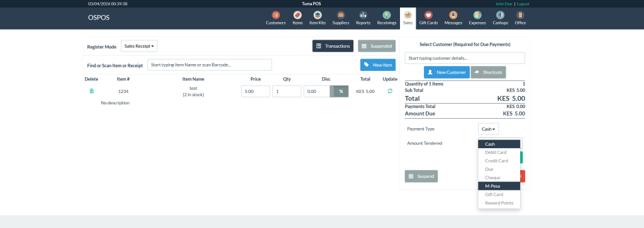Choose Cheque payment option
The width and height of the screenshot is (644, 228).
499,178
